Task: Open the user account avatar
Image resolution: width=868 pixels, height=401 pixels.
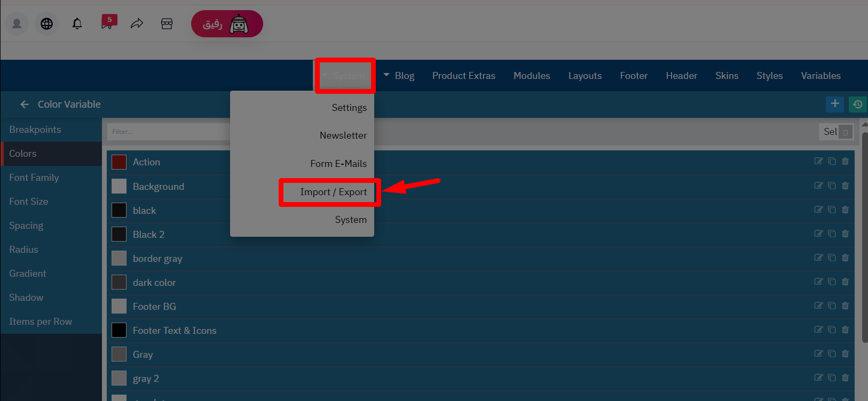Action: [x=17, y=23]
